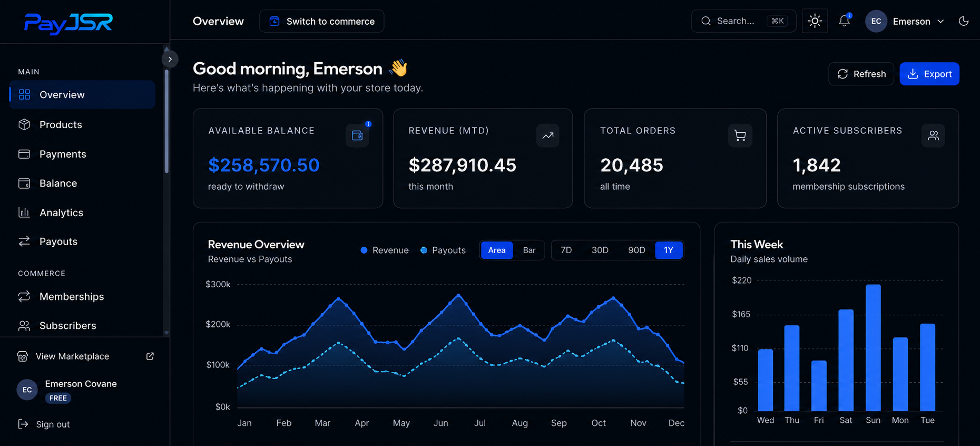Click inside the Search field
The height and width of the screenshot is (446, 980).
point(743,21)
